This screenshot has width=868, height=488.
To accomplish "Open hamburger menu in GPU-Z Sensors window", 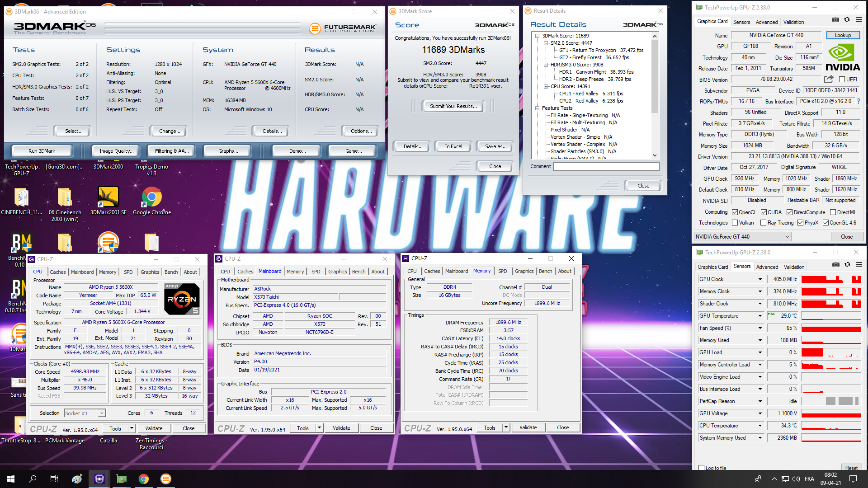I will [x=859, y=264].
